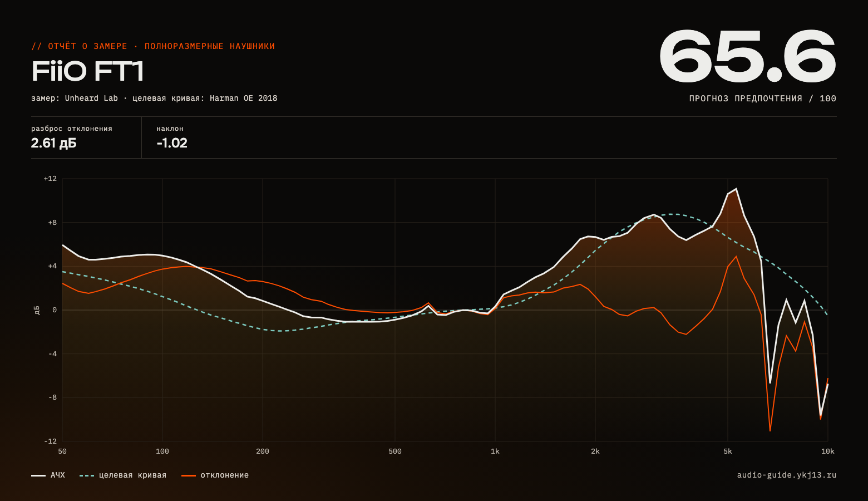Click the -8 y-axis label
The width and height of the screenshot is (868, 501).
pos(52,397)
